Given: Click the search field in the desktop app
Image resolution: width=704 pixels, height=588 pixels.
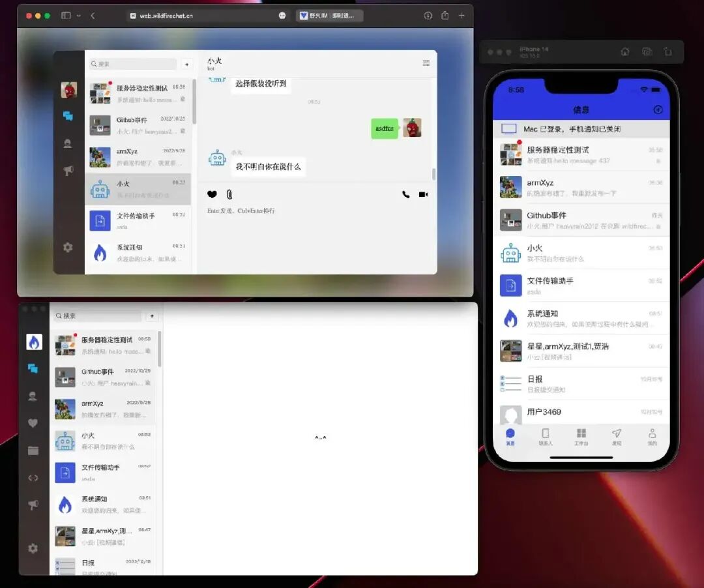Looking at the screenshot, I should coord(97,316).
